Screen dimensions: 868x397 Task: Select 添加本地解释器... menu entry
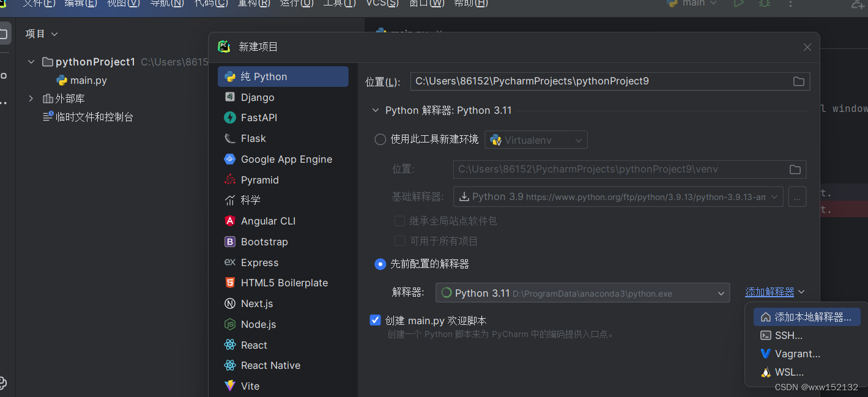(807, 317)
